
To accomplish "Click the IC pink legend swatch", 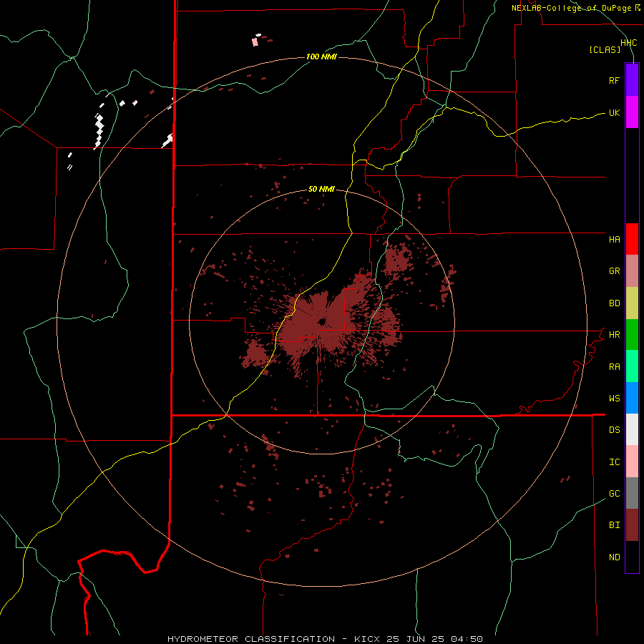I will pyautogui.click(x=632, y=462).
